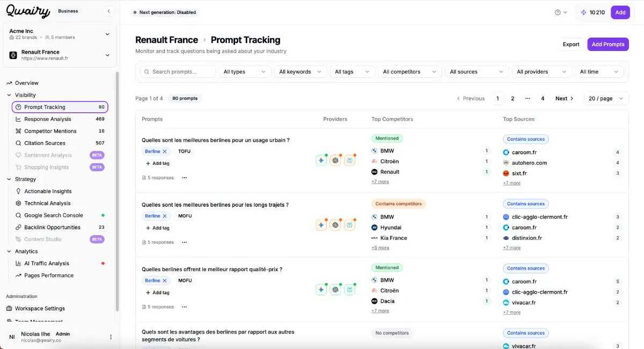This screenshot has width=644, height=349.
Task: Open Response Analysis in the sidebar
Action: click(48, 119)
